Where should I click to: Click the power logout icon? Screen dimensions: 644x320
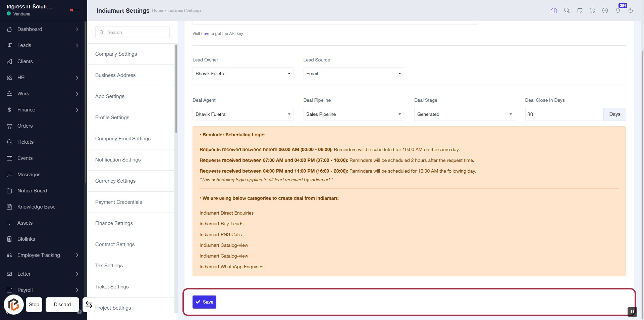(631, 10)
